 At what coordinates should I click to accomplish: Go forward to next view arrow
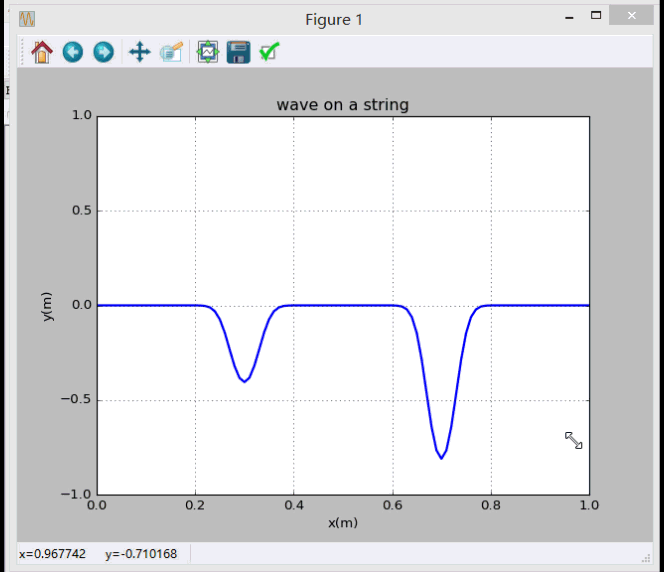tap(103, 52)
